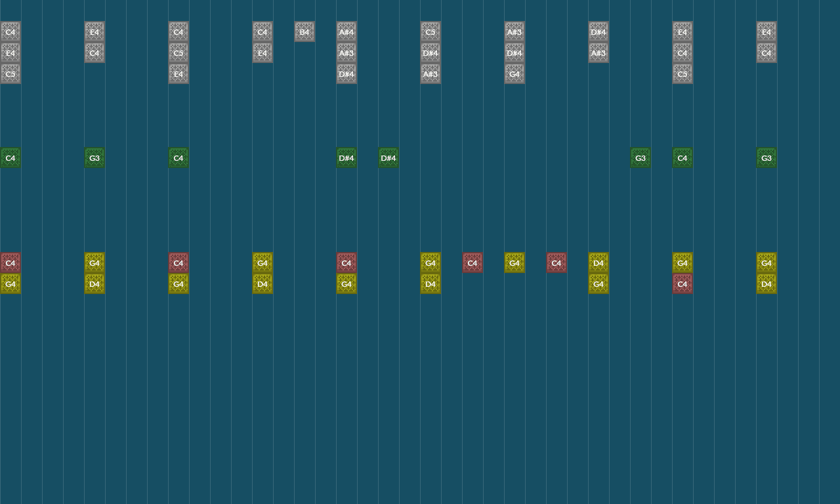Image resolution: width=840 pixels, height=504 pixels.
Task: Select gray C5 at bottom of E4/C4/C5 chord
Action: [x=682, y=73]
